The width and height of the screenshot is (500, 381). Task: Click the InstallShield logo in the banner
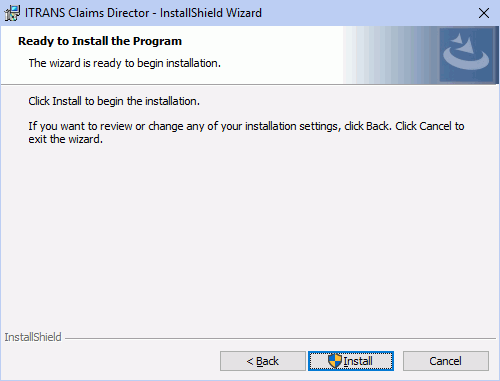tap(466, 55)
